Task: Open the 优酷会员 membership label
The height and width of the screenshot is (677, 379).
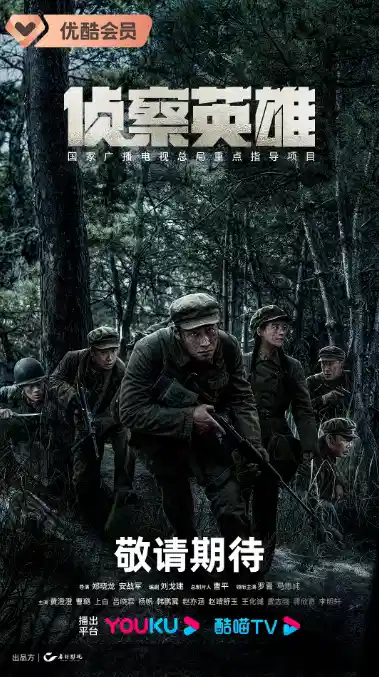Action: coord(98,31)
